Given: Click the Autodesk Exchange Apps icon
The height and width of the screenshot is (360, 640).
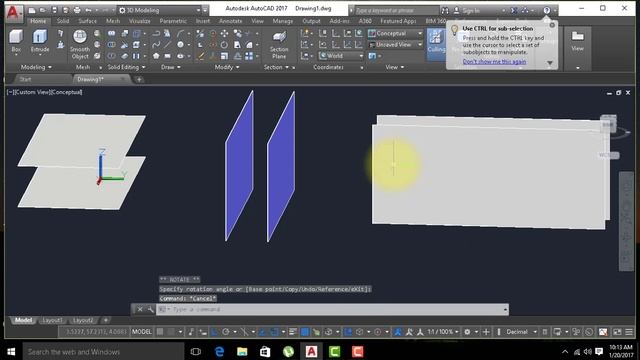Looking at the screenshot, I should 514,10.
